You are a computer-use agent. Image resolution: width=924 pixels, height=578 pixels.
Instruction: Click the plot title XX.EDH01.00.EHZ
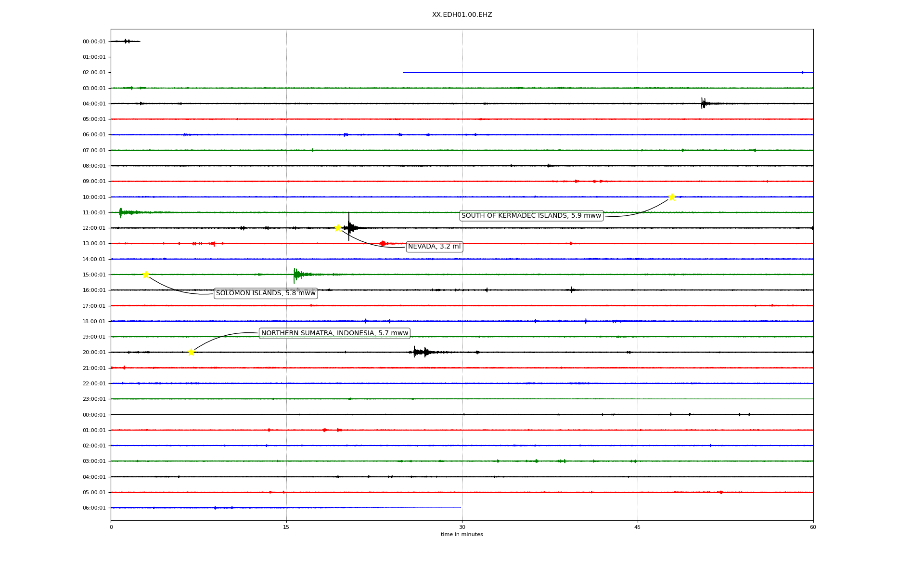[462, 15]
